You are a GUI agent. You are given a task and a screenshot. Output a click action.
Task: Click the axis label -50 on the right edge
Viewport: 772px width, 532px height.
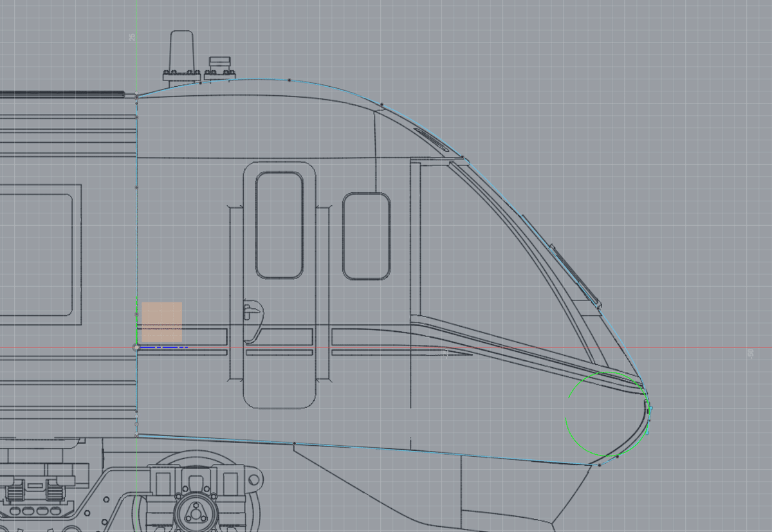pos(749,353)
